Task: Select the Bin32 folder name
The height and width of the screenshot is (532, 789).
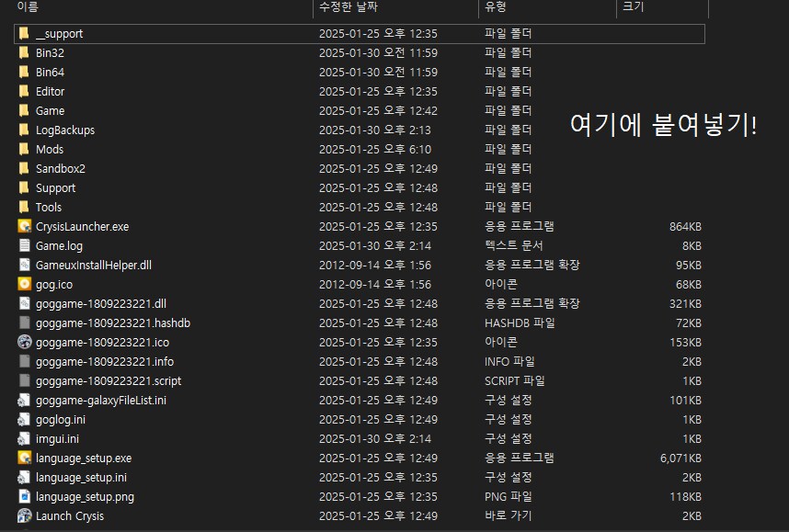Action: click(50, 52)
